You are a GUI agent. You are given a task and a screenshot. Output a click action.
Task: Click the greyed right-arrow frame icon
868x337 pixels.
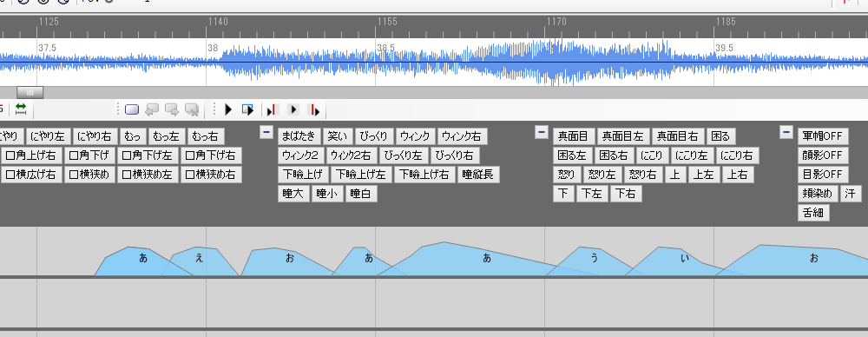click(x=172, y=109)
